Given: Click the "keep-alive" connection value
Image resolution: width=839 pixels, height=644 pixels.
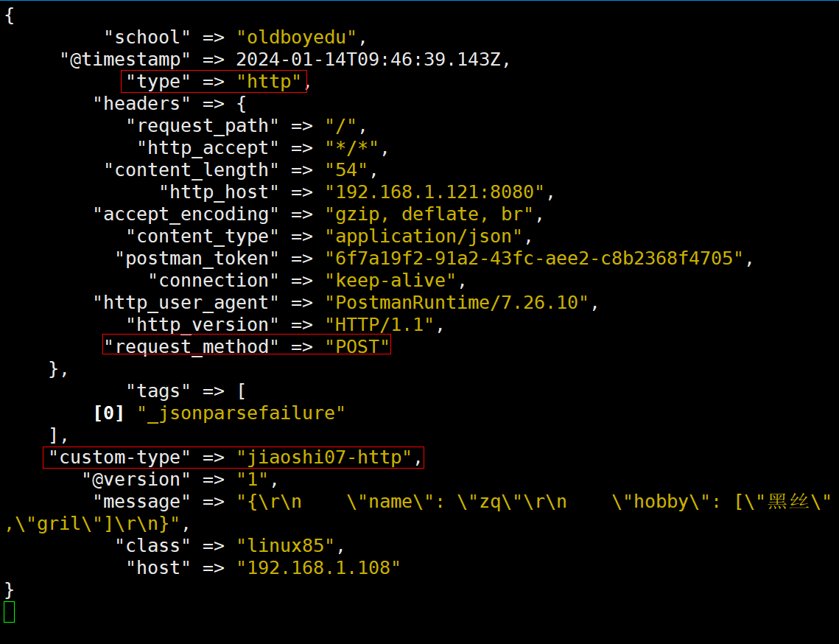Looking at the screenshot, I should (x=390, y=281).
